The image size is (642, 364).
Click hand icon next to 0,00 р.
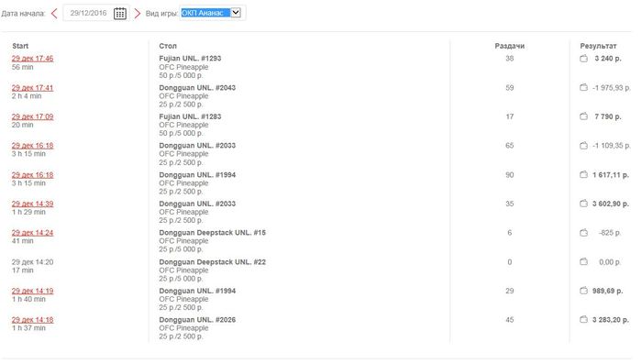(x=584, y=261)
